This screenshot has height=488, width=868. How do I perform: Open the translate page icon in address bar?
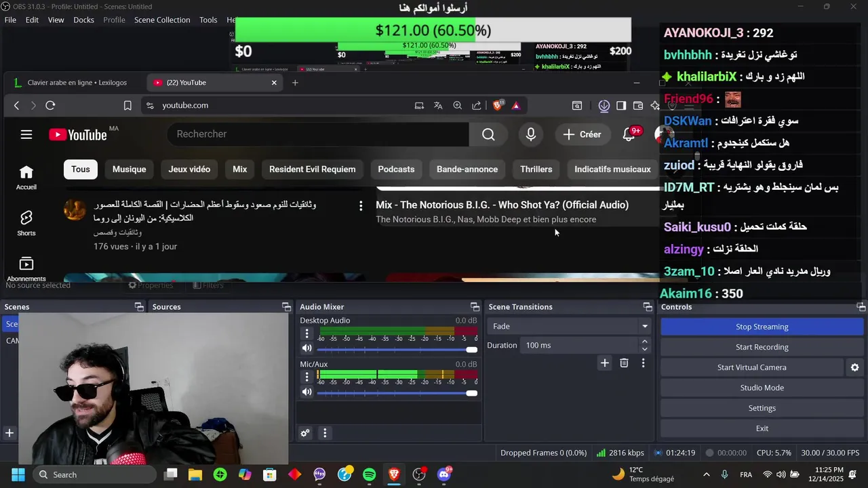[x=438, y=106]
